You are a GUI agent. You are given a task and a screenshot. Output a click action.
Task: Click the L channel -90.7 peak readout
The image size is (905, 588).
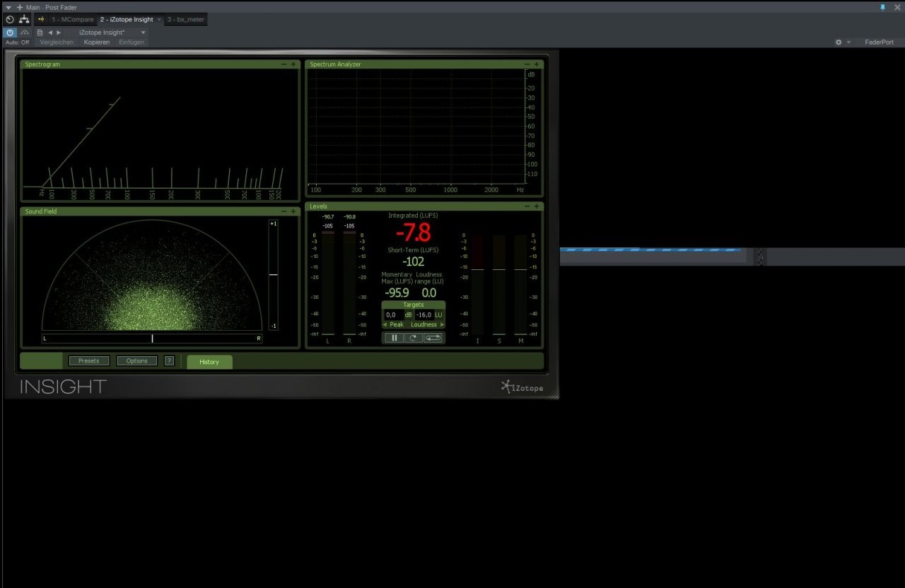tap(327, 217)
